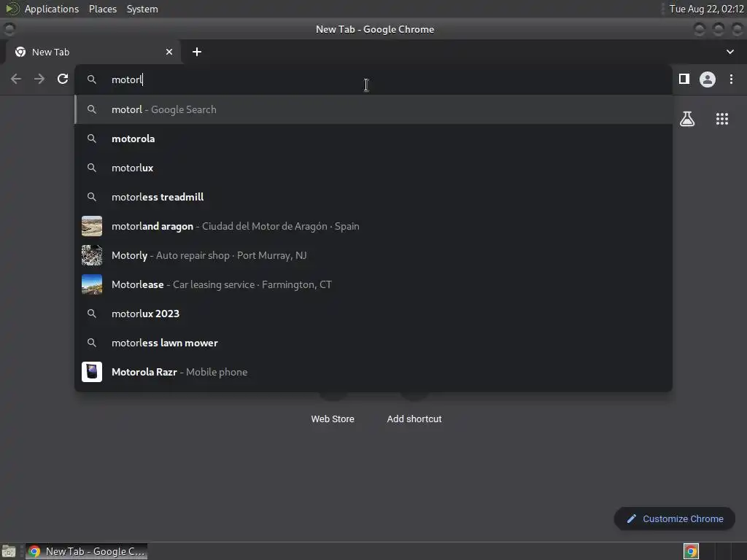Pick the 'motorola' suggestion
This screenshot has height=560, width=747.
click(x=373, y=139)
